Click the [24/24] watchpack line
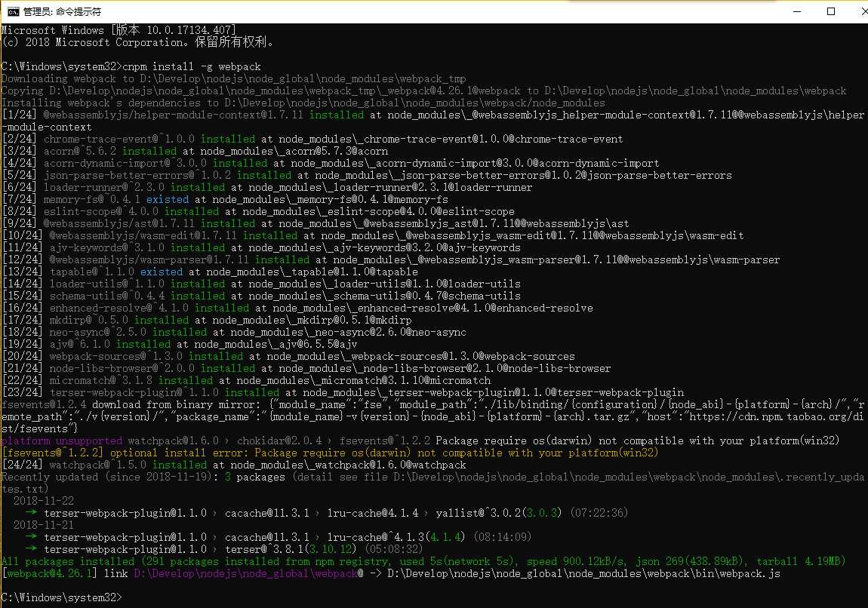Screen dimensions: 868x608 click(x=234, y=465)
